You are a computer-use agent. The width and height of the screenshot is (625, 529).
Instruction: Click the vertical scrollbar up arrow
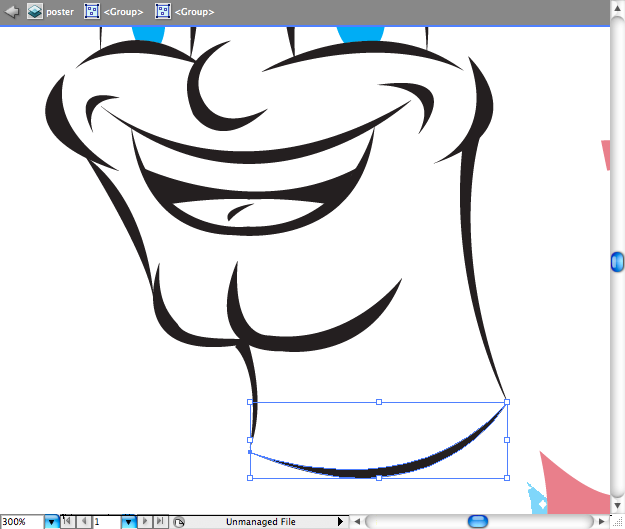click(x=617, y=9)
